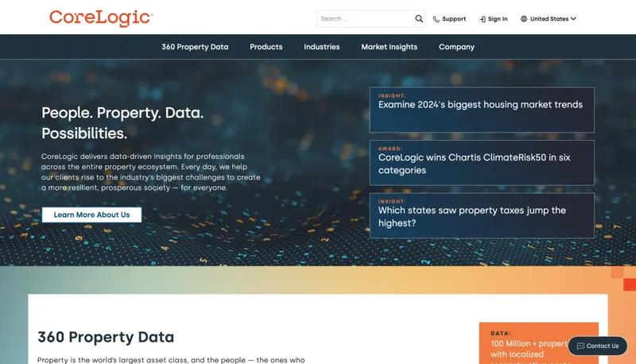Read the property taxes jump insight

(481, 215)
